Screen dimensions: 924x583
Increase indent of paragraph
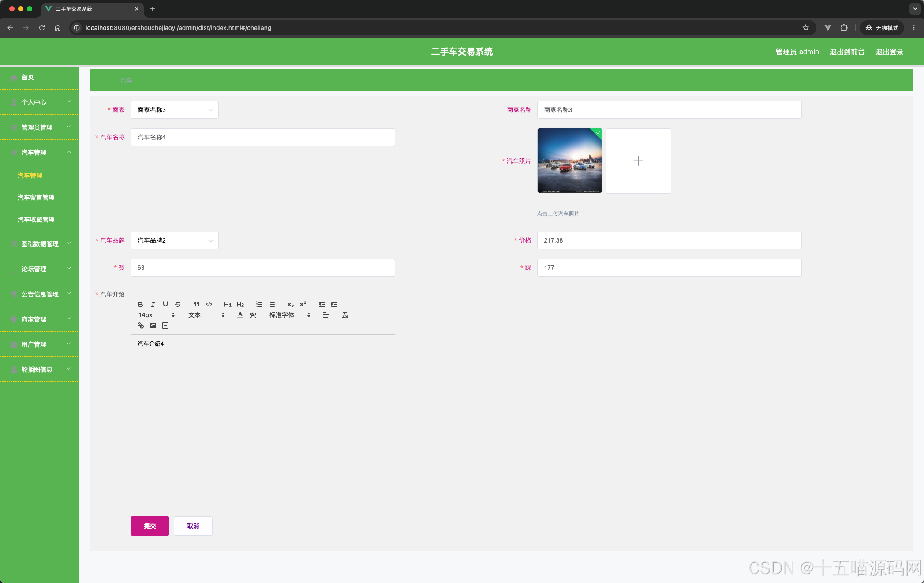click(x=334, y=304)
